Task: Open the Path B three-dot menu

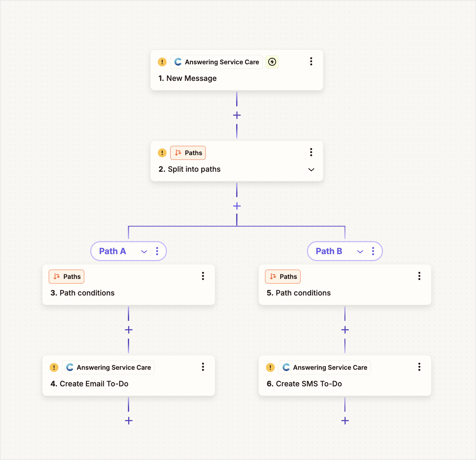Action: click(x=373, y=251)
